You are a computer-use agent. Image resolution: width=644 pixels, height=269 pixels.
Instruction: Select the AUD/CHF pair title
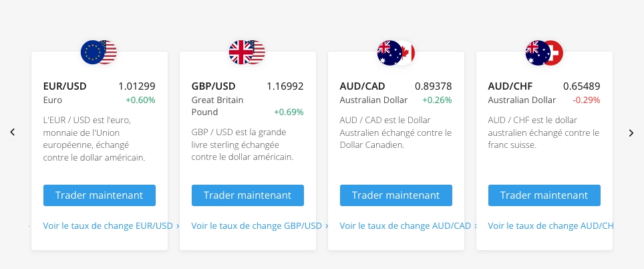(510, 86)
